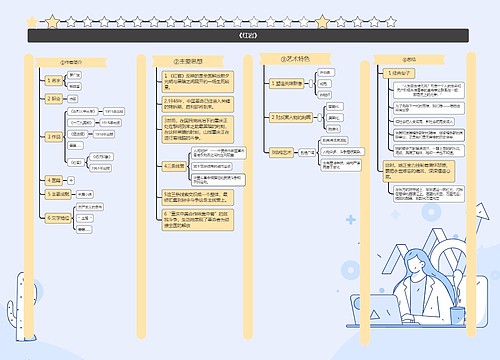Click the large gold star above the title's right side
Viewport: 500px width, 360px height.
tap(322, 22)
